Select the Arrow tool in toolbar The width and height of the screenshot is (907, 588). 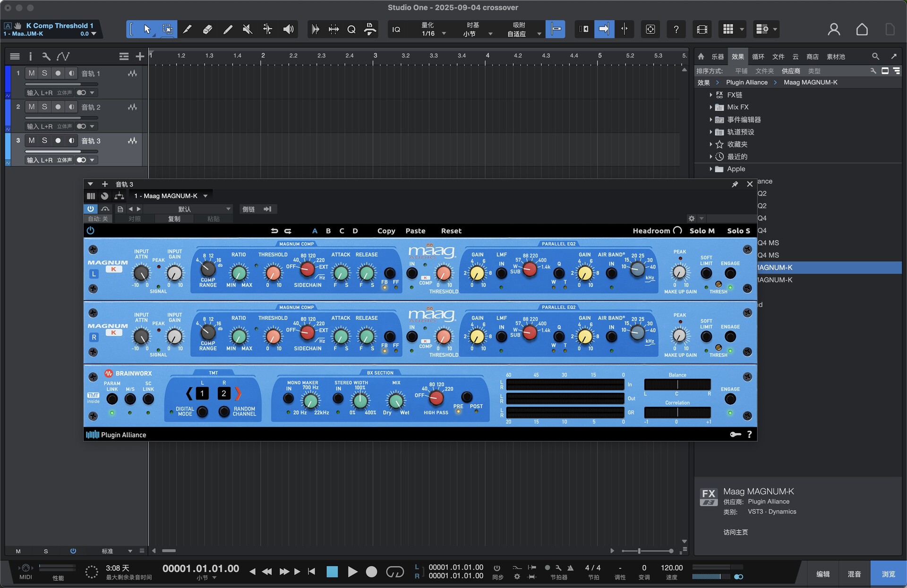tap(147, 29)
